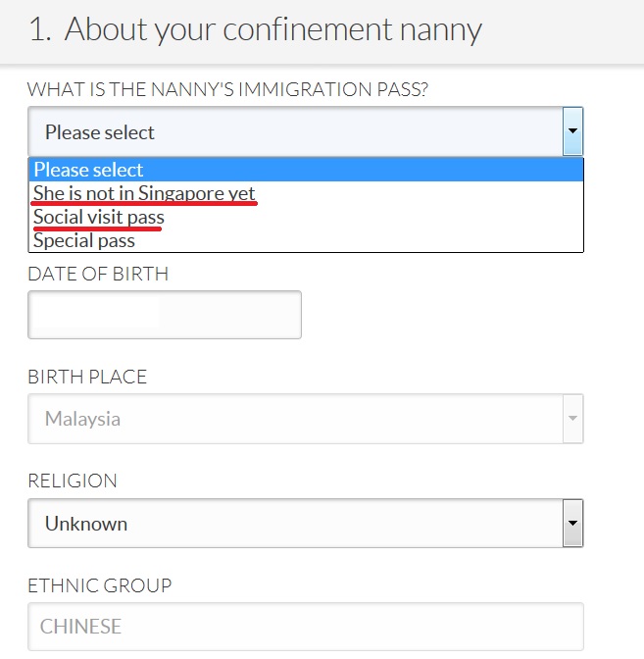The image size is (644, 659).
Task: Click the 'Religion' label text
Action: point(73,482)
